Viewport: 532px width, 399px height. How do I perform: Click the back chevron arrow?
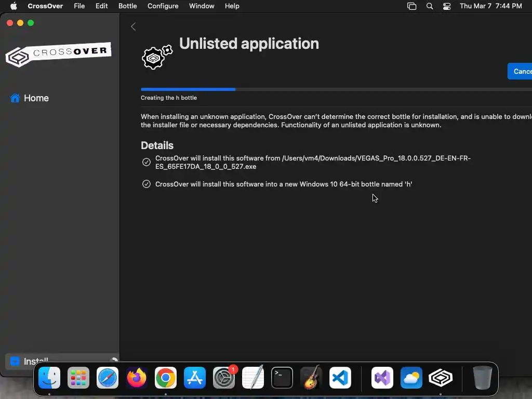click(x=134, y=26)
